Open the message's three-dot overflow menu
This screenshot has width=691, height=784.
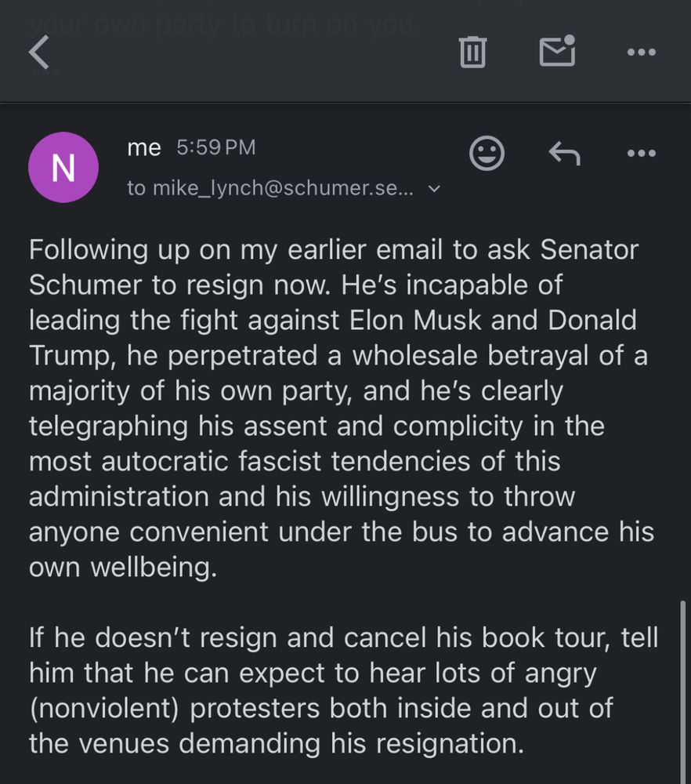[x=641, y=153]
